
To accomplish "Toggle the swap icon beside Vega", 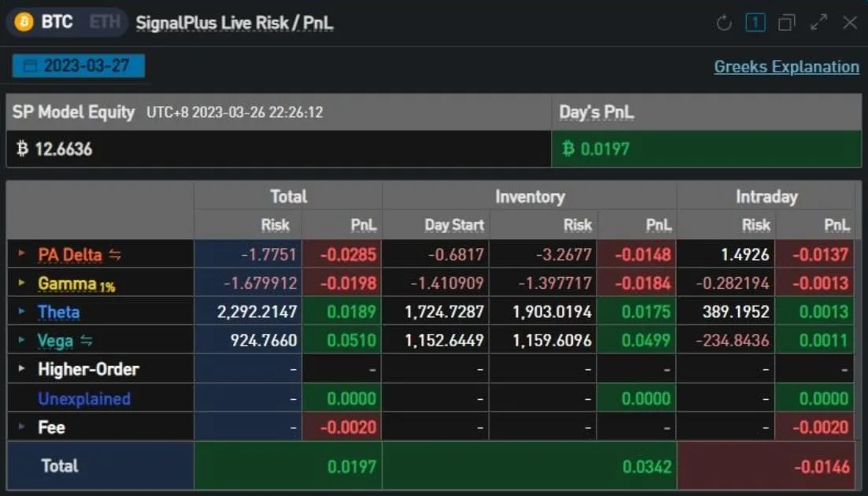I will click(x=87, y=340).
